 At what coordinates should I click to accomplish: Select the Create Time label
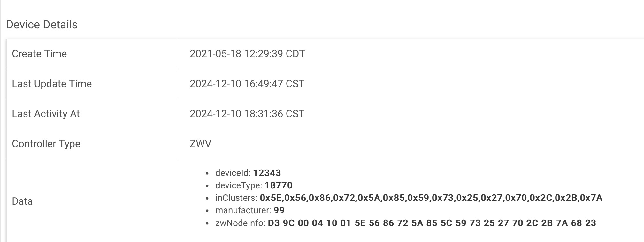(x=39, y=54)
